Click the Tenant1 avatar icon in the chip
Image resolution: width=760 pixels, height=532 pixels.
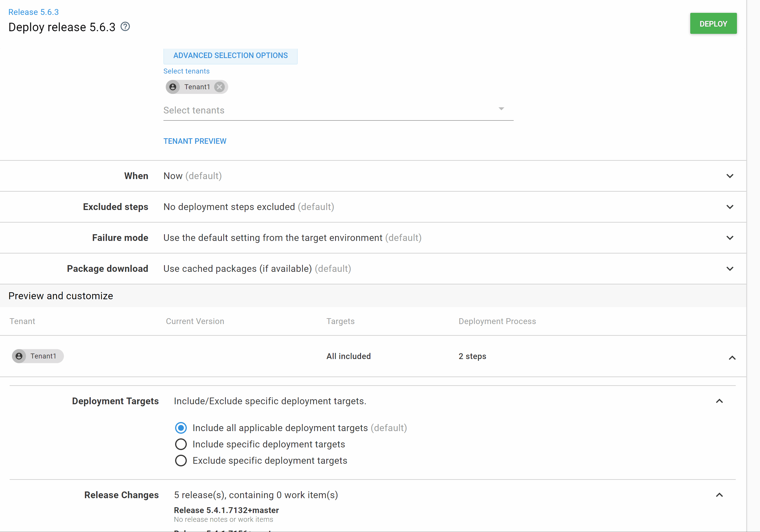(x=172, y=87)
